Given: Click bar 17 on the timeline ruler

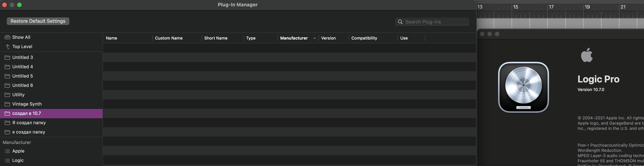Looking at the screenshot, I should pyautogui.click(x=551, y=7).
